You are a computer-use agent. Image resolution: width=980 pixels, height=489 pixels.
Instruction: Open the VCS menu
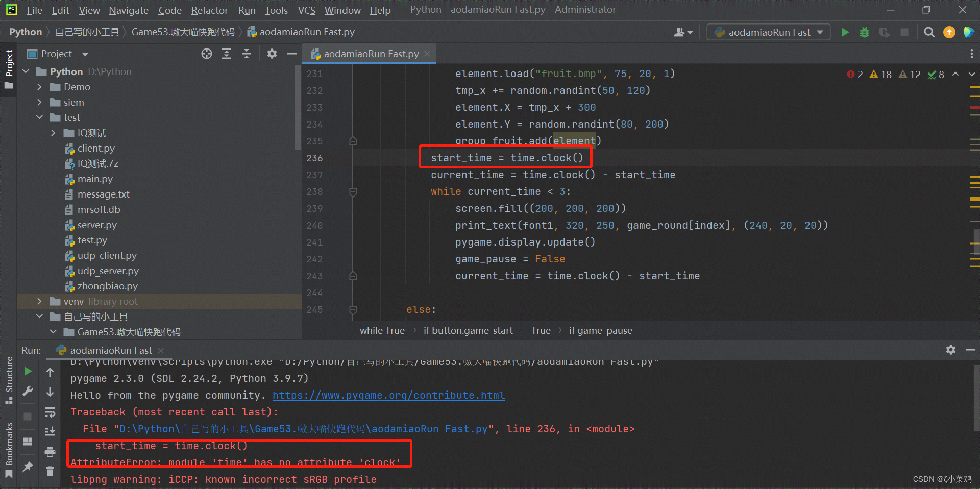coord(306,10)
